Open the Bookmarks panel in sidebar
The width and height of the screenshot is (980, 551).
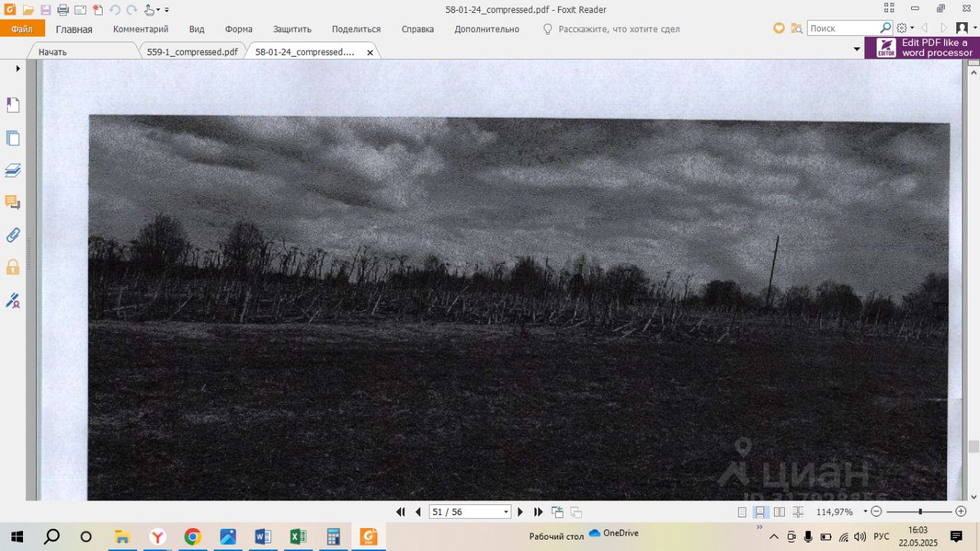(12, 105)
